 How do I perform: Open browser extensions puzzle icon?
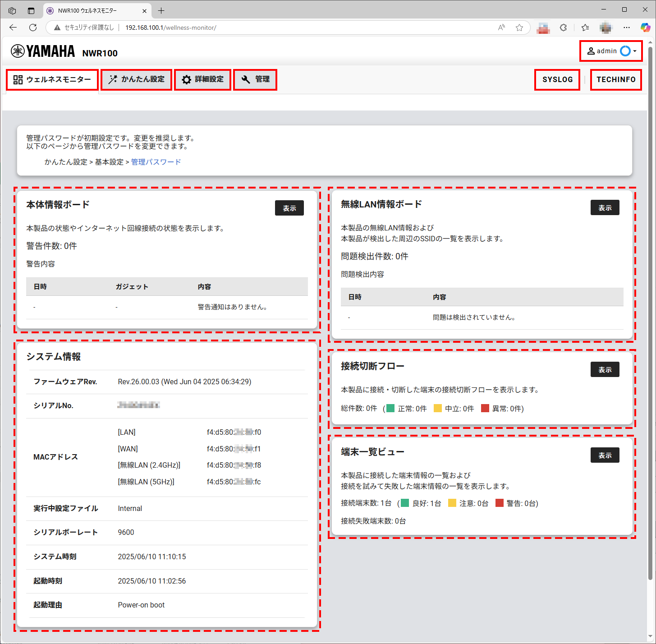click(x=563, y=28)
